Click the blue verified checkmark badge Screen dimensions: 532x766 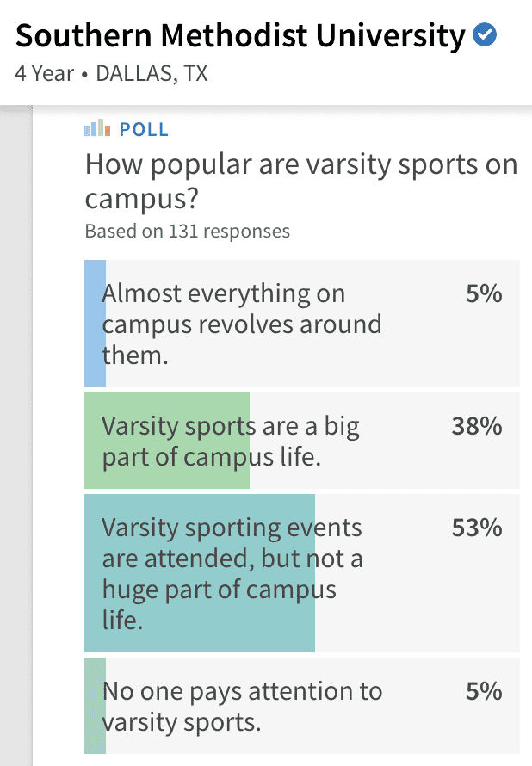pos(485,35)
